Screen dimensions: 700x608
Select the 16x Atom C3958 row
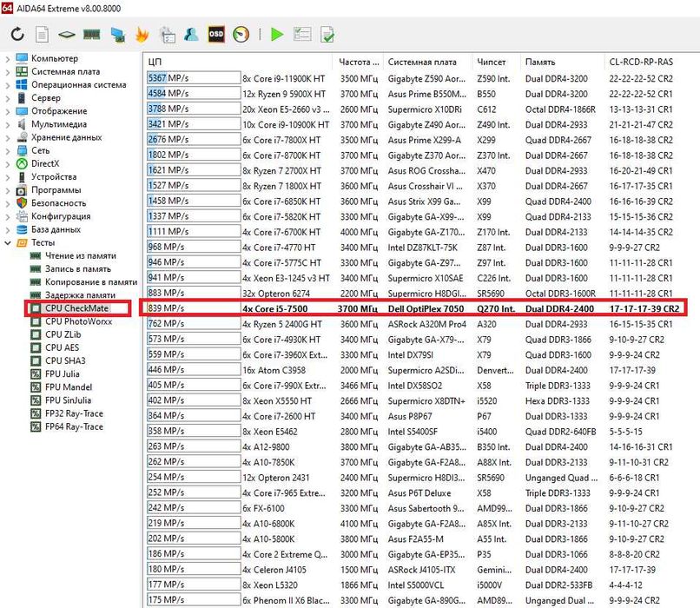tap(413, 370)
